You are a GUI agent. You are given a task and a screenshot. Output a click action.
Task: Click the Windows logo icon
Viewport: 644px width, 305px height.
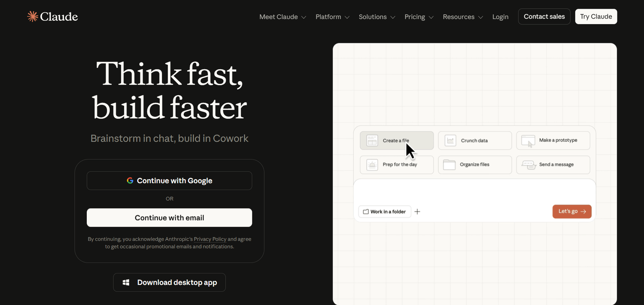(x=126, y=283)
